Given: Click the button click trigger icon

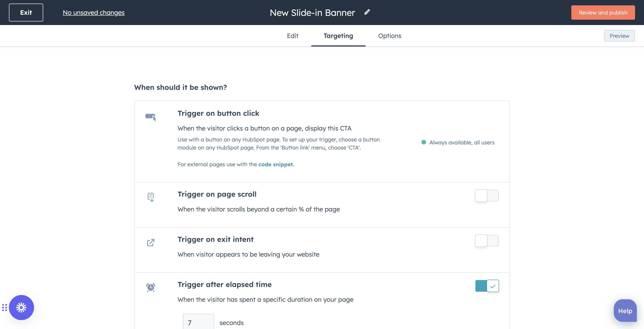Looking at the screenshot, I should point(151,117).
